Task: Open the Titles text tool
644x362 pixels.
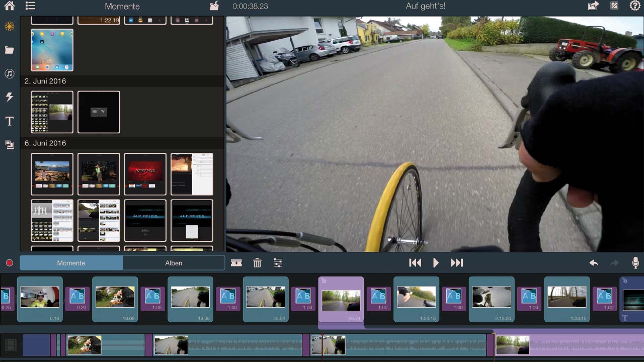Action: point(9,121)
